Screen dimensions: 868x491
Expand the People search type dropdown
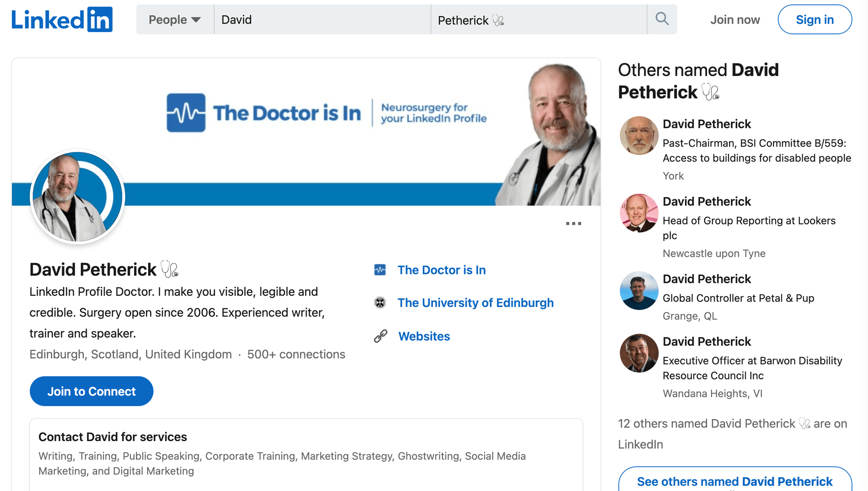(x=175, y=20)
